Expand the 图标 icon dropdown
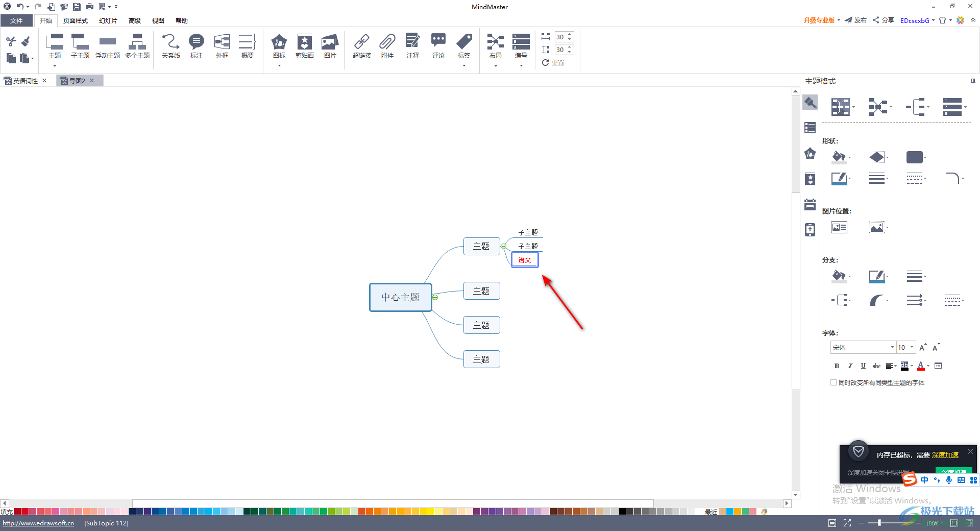Viewport: 980px width, 531px height. pyautogui.click(x=279, y=65)
